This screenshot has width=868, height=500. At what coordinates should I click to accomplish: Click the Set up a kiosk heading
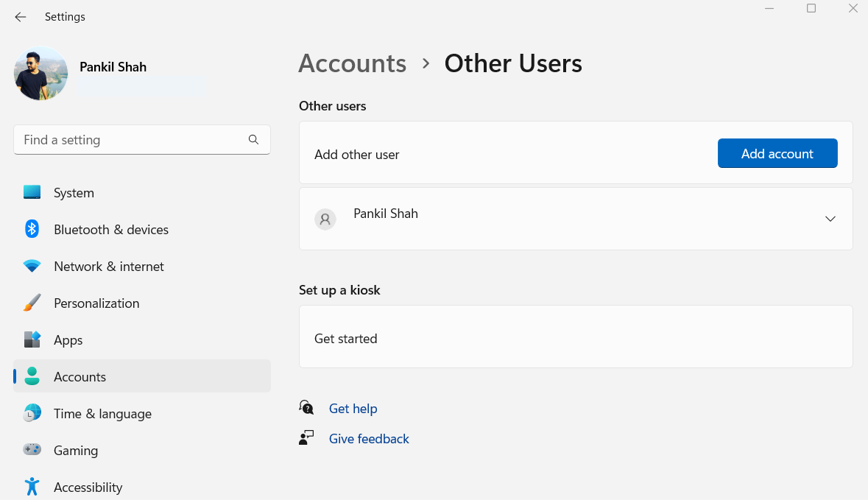click(x=339, y=290)
